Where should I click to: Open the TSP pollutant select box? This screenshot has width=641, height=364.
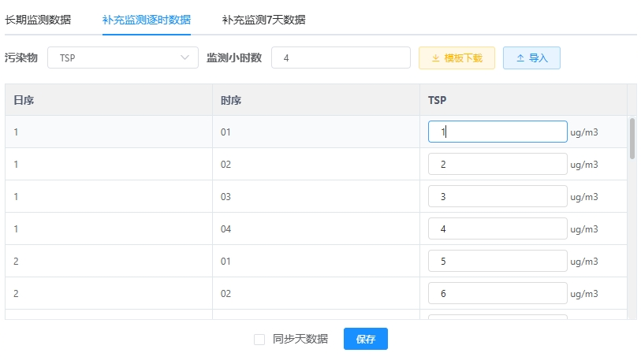[123, 58]
